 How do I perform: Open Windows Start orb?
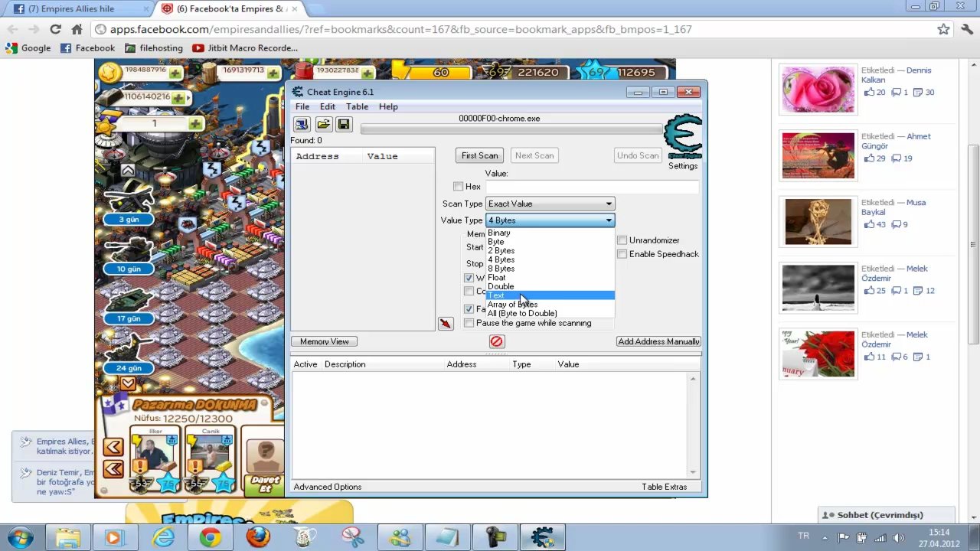[20, 537]
